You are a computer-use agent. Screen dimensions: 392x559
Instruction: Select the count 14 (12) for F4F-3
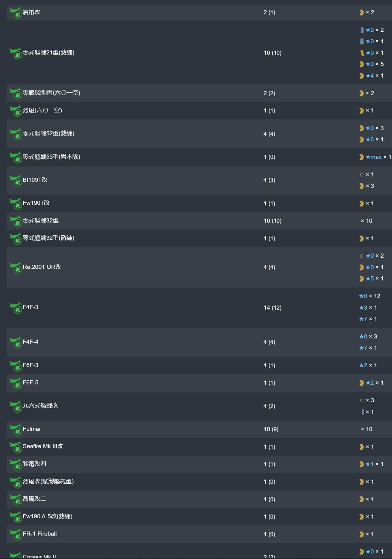[x=273, y=308]
